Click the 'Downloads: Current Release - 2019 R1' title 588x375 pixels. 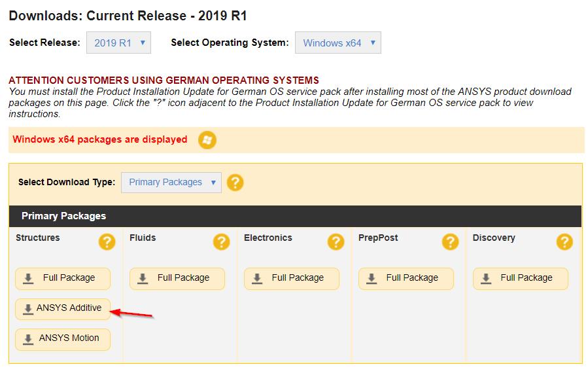128,16
